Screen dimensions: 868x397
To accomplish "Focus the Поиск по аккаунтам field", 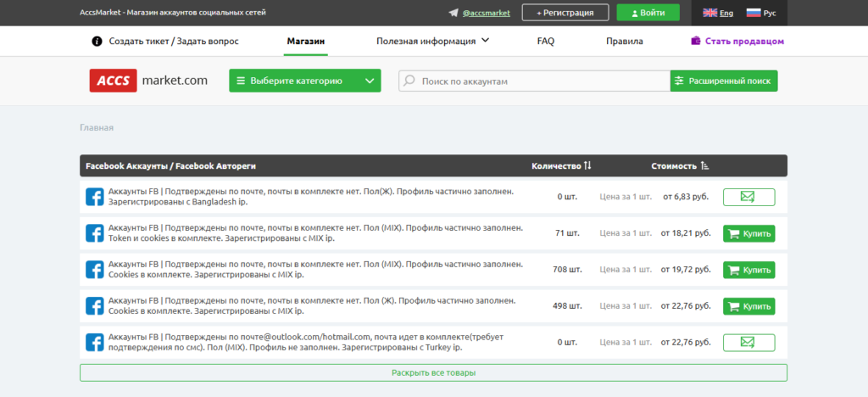I will (534, 81).
